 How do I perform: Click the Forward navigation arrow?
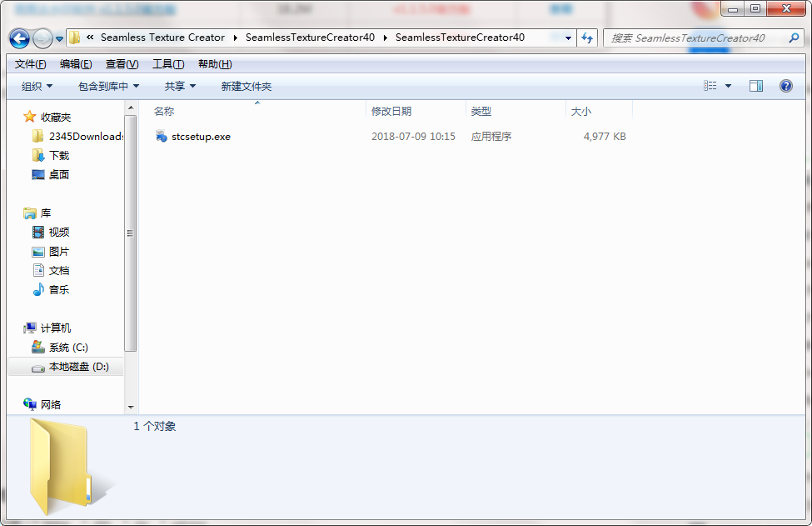click(x=42, y=38)
